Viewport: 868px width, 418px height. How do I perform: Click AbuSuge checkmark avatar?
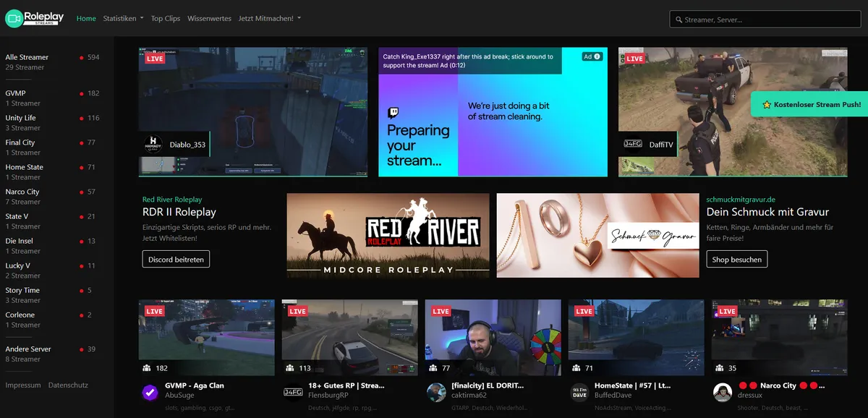(x=150, y=392)
